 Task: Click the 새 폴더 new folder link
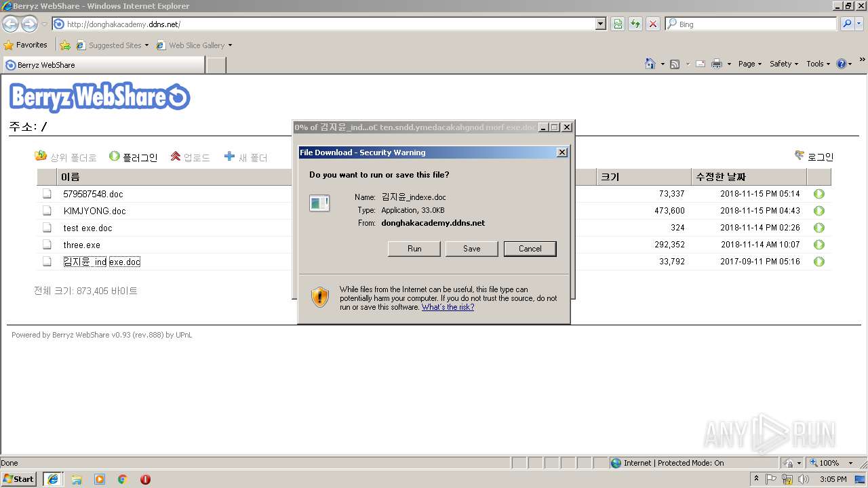click(246, 157)
